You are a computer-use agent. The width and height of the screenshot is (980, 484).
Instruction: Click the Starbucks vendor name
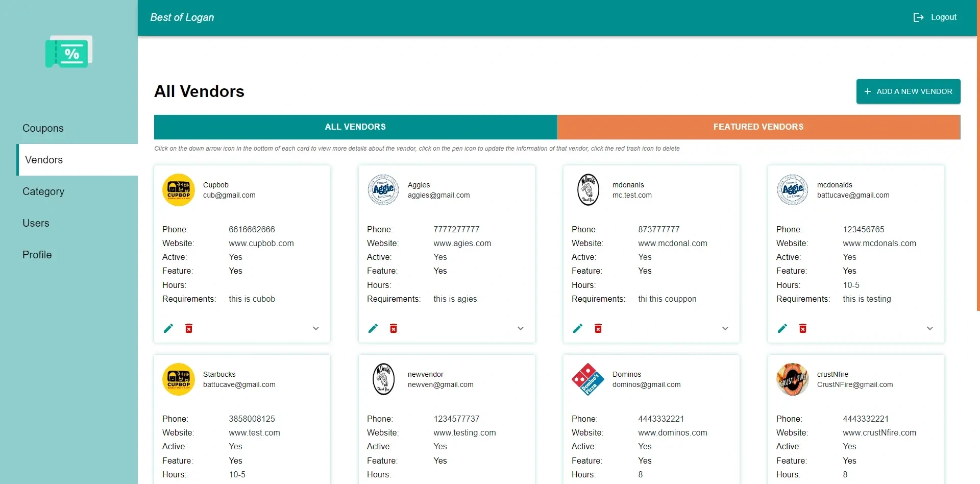click(x=219, y=375)
